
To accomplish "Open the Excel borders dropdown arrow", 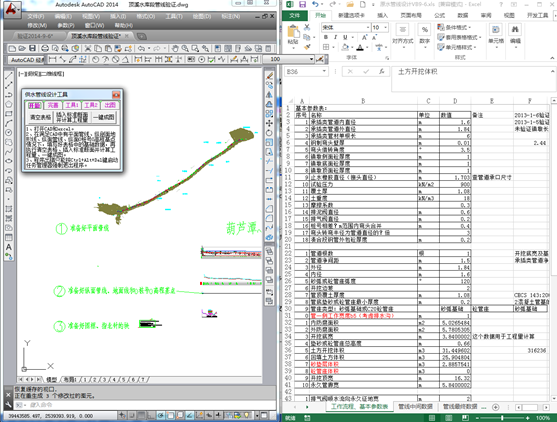I will [333, 47].
